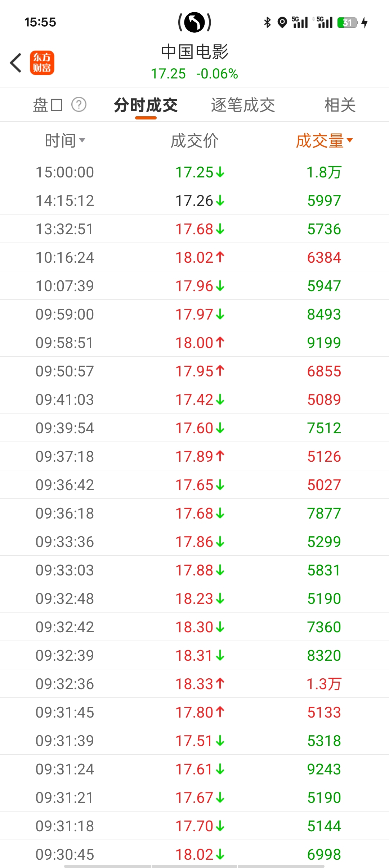Viewport: 389px width, 868px height.
Task: Select the 15:00:00 trade row
Action: point(194,172)
